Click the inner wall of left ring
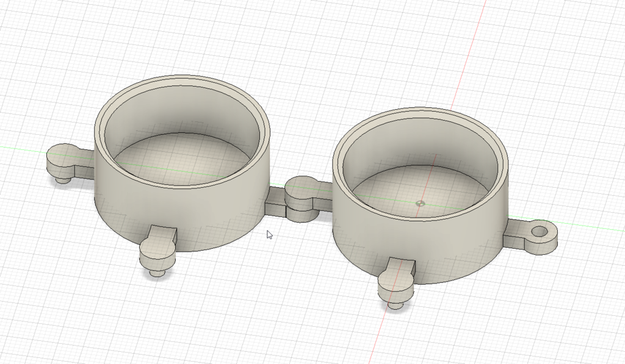 click(x=183, y=116)
